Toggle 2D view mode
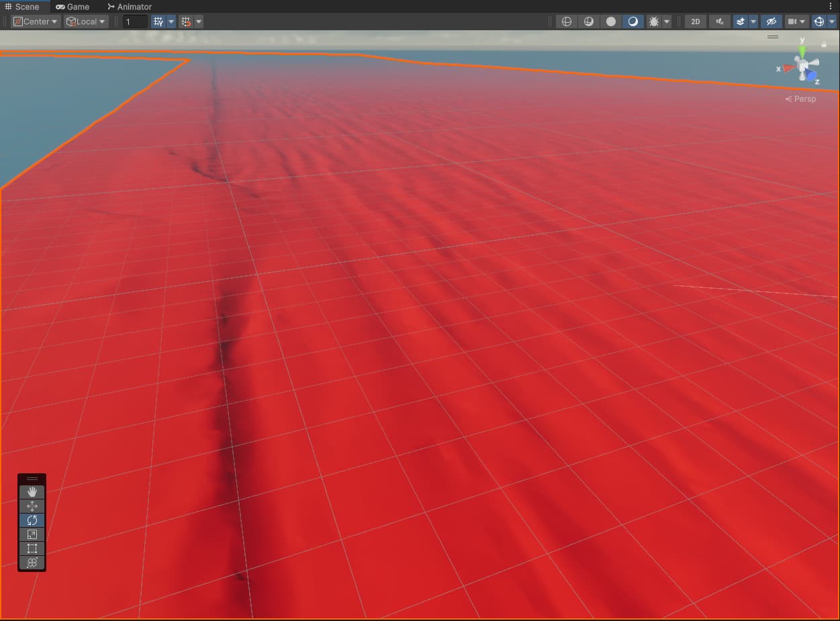The image size is (840, 621). tap(695, 21)
